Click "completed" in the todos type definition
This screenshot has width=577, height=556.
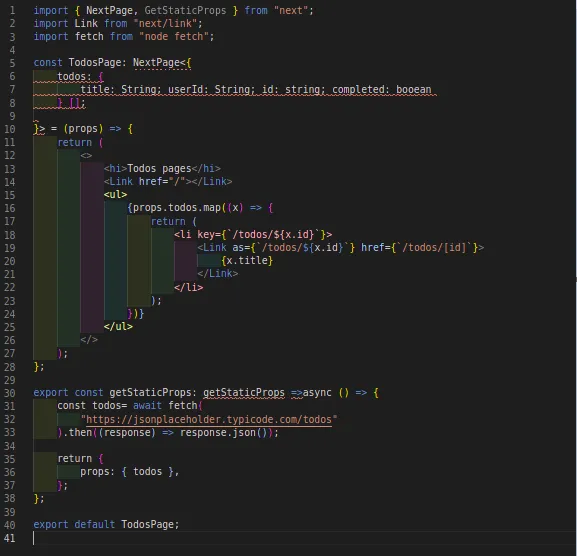click(x=358, y=89)
